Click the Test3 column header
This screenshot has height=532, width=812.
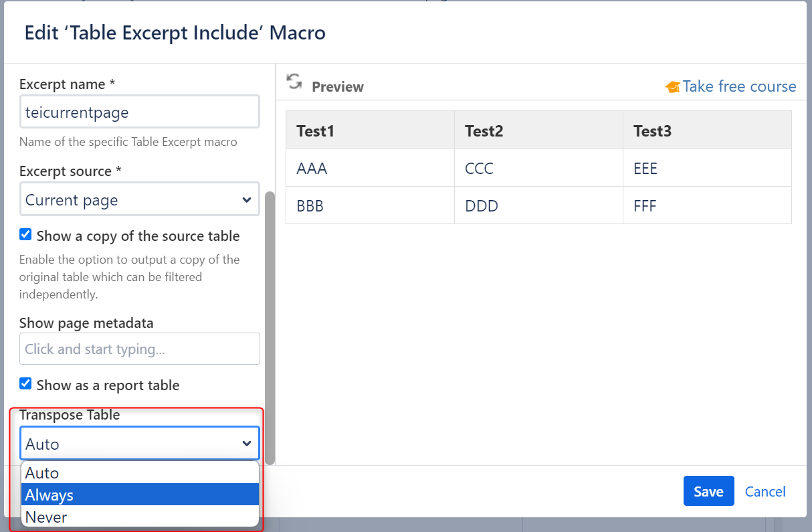(x=653, y=131)
